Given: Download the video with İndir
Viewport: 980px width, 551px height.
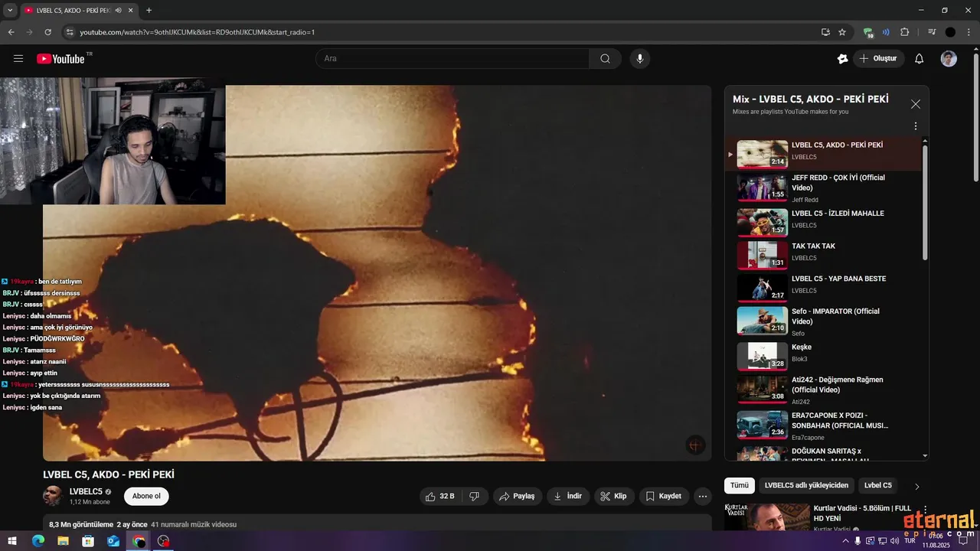Looking at the screenshot, I should pos(568,496).
